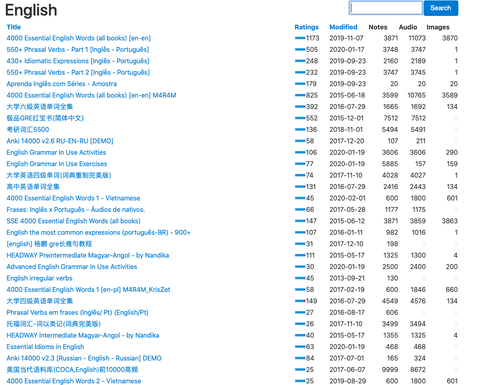Click the Audio column header
Viewport: 480px width, 385px height.
[x=408, y=27]
